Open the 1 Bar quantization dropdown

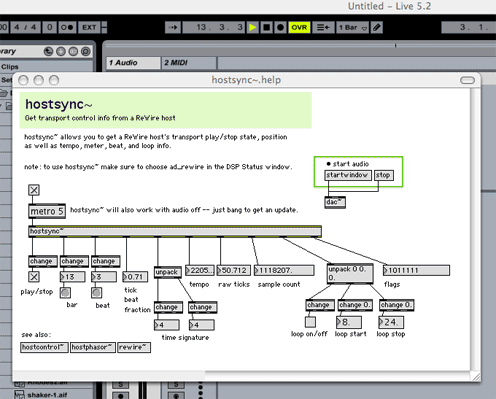[353, 27]
